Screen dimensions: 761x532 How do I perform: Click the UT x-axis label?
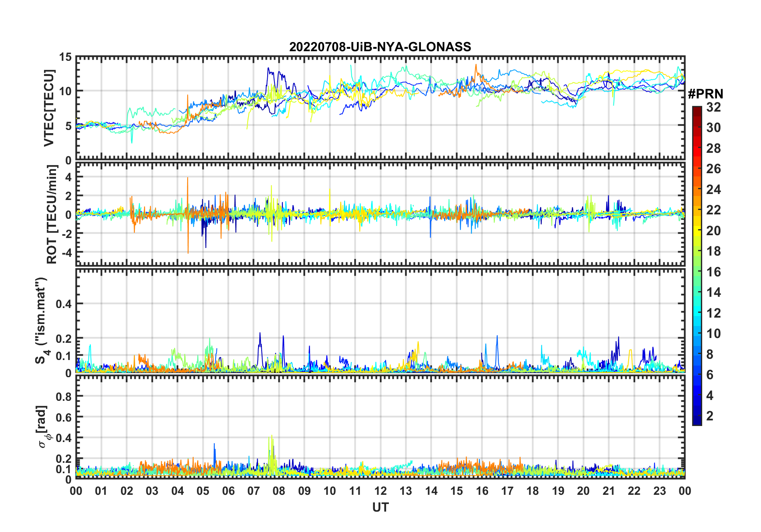click(x=380, y=508)
